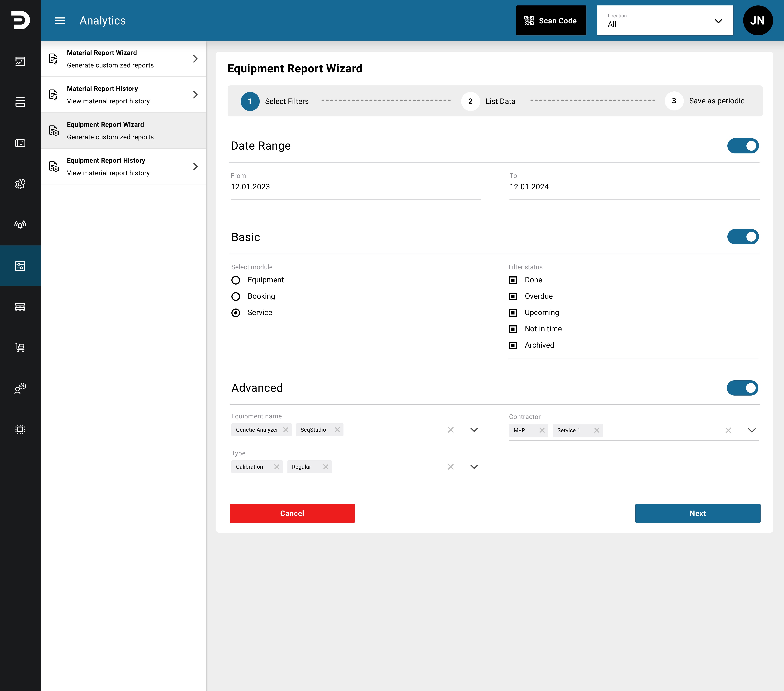
Task: Uncheck the Not in time checkbox
Action: [513, 329]
